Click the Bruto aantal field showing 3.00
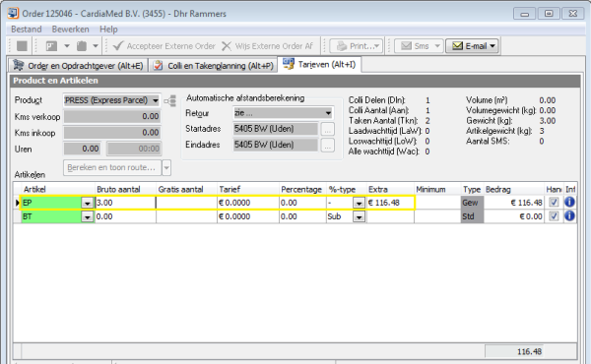 pyautogui.click(x=125, y=203)
